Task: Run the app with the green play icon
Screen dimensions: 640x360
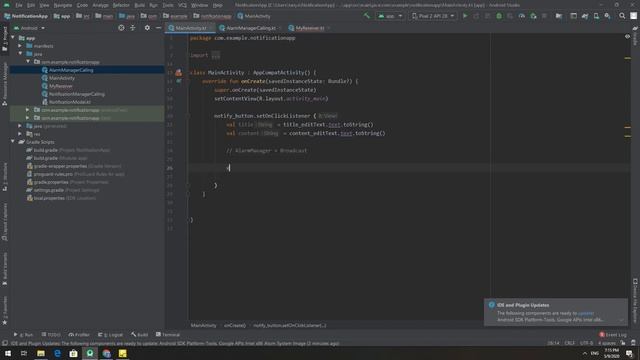Action: (x=465, y=16)
